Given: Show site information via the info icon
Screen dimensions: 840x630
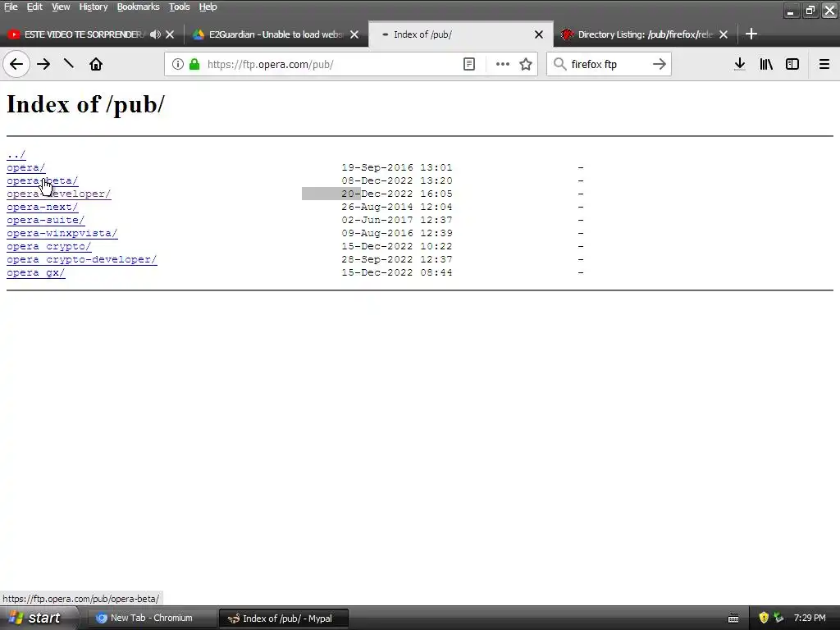Looking at the screenshot, I should pos(178,64).
